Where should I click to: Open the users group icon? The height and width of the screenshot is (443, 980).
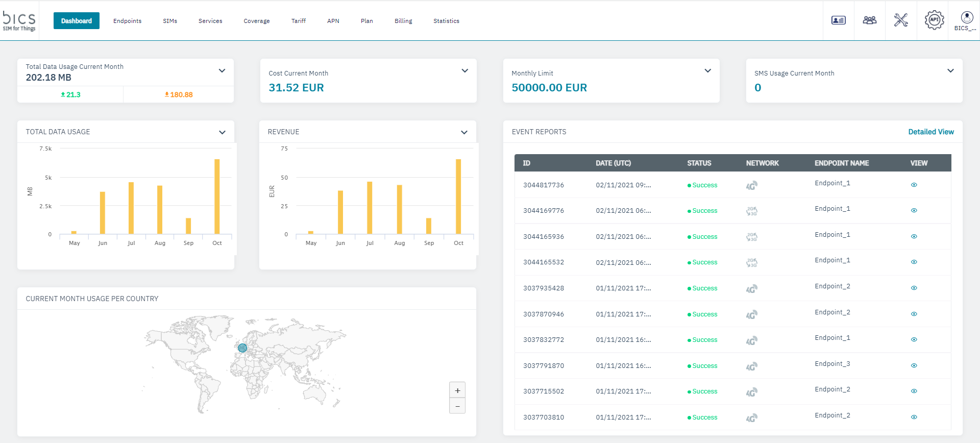[x=869, y=20]
